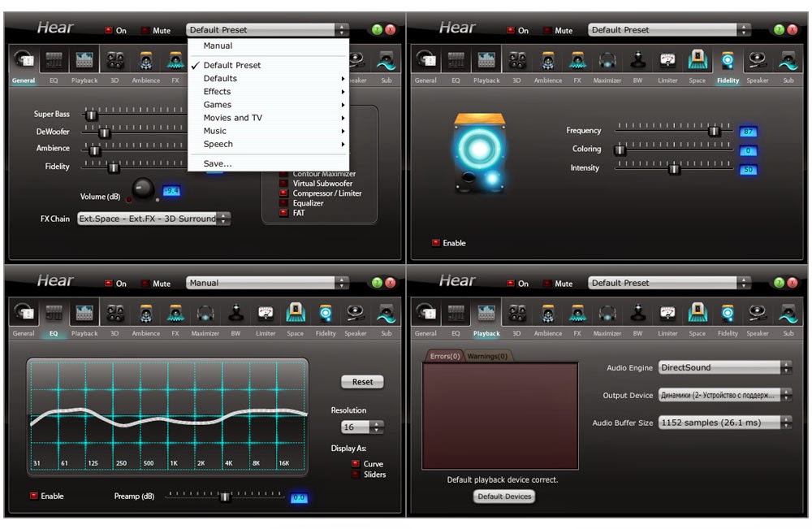Image resolution: width=812 pixels, height=529 pixels.
Task: Expand the Audio Buffer Size dropdown
Action: [723, 422]
